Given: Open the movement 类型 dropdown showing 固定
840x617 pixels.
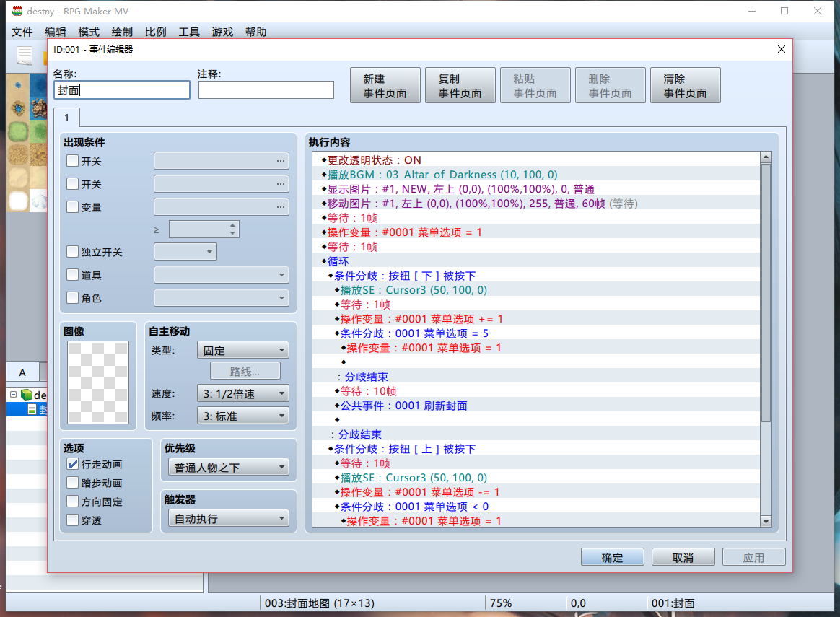Looking at the screenshot, I should [x=242, y=350].
